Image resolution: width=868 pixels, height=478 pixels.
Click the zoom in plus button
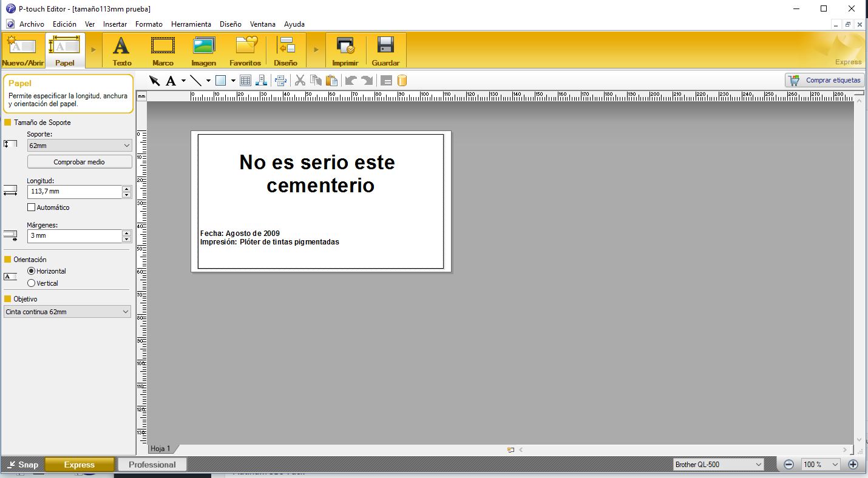coord(853,465)
